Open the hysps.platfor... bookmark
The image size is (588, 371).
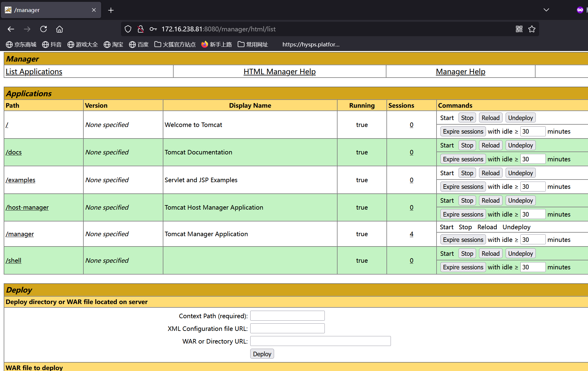click(x=311, y=44)
